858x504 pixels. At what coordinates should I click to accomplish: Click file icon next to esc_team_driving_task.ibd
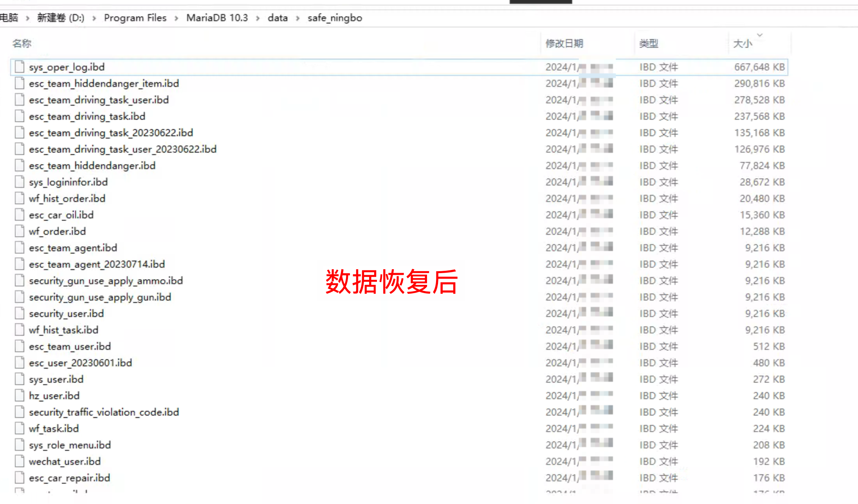coord(20,116)
